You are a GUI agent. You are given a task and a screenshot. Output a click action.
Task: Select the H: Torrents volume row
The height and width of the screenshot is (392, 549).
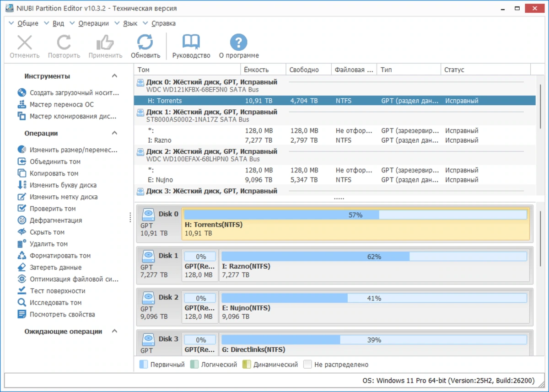[x=335, y=101]
